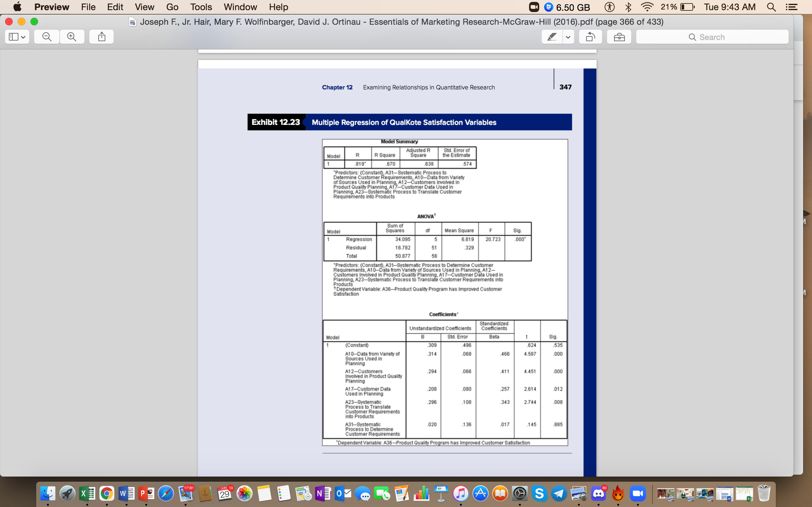Click the Bluetooth status icon
The width and height of the screenshot is (812, 507).
coord(628,7)
